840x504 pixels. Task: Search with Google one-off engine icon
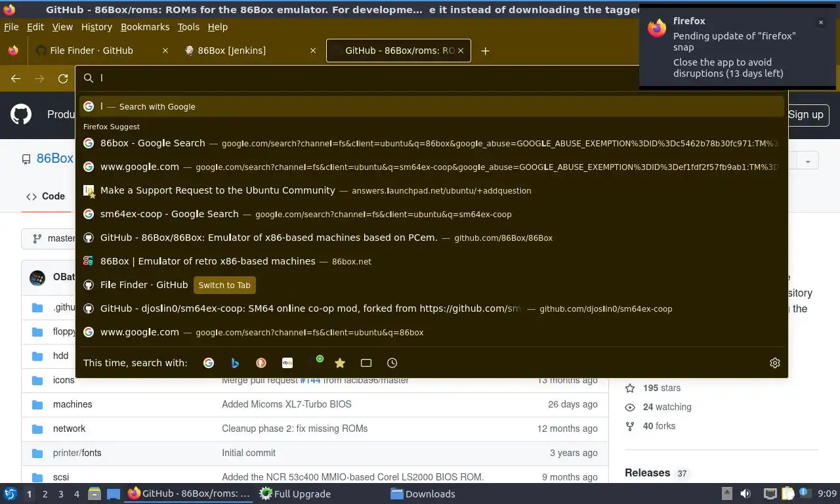pos(209,363)
